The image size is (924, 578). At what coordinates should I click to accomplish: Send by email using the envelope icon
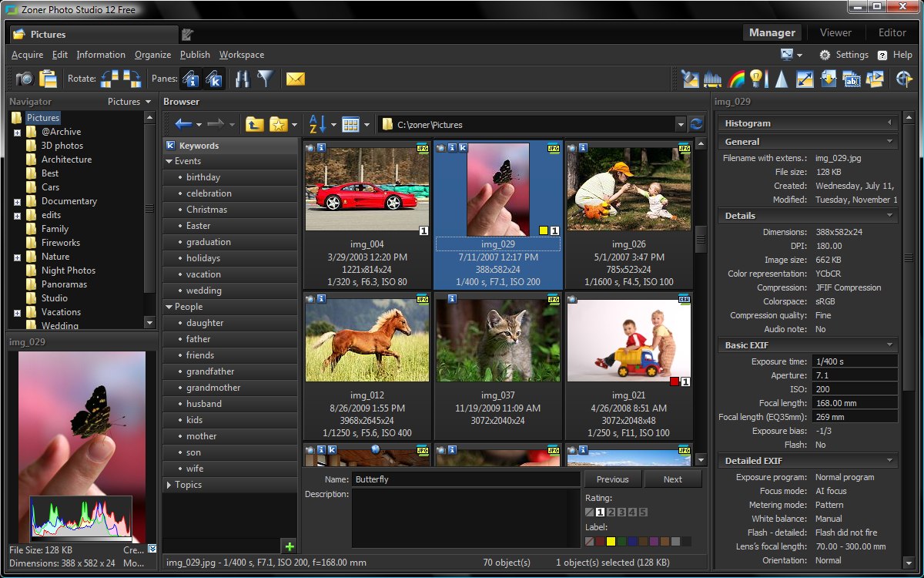(296, 79)
